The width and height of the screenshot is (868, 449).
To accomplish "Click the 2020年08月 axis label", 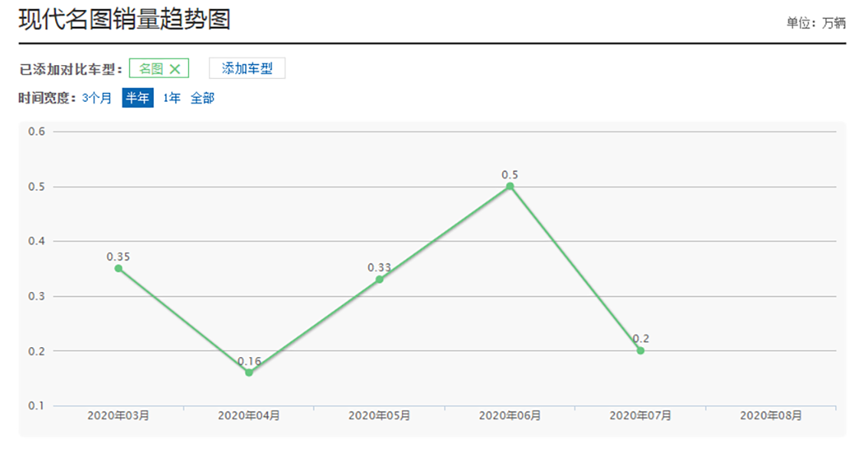I will coord(771,415).
